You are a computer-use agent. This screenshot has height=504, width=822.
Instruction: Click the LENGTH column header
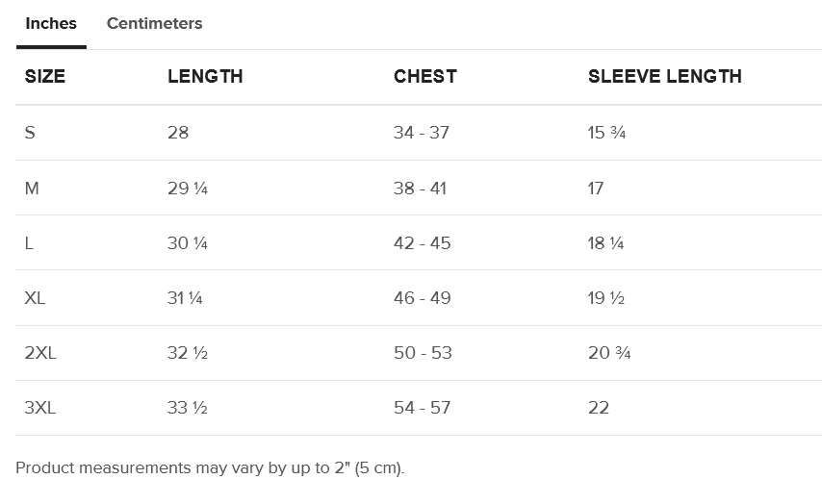(x=205, y=77)
